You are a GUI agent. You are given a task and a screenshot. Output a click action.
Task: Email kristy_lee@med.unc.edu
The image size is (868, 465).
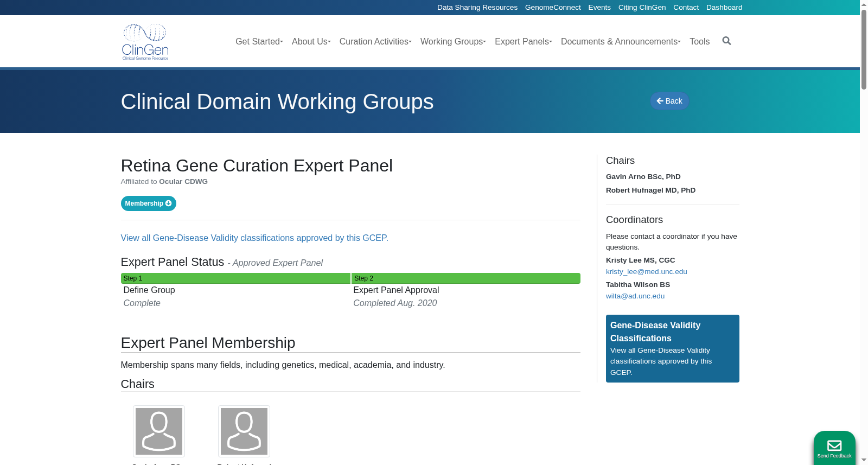(647, 272)
